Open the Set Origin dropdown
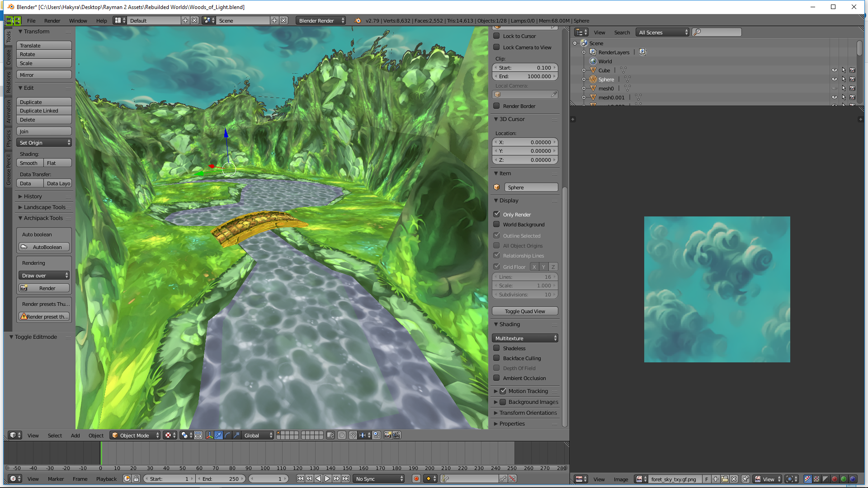This screenshot has width=868, height=488. coord(44,142)
